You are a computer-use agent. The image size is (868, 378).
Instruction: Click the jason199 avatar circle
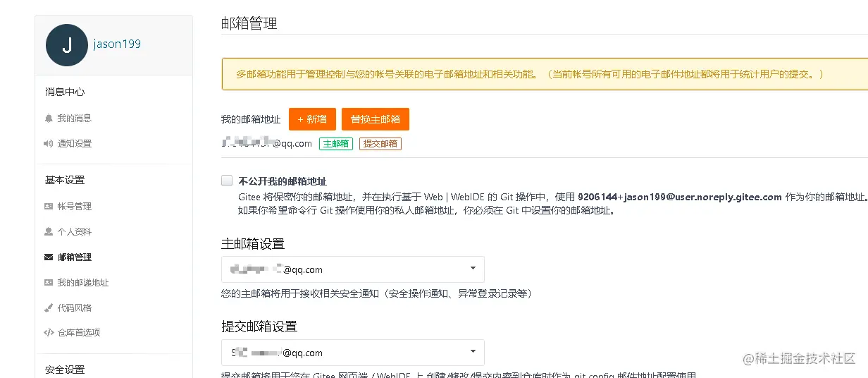tap(67, 45)
